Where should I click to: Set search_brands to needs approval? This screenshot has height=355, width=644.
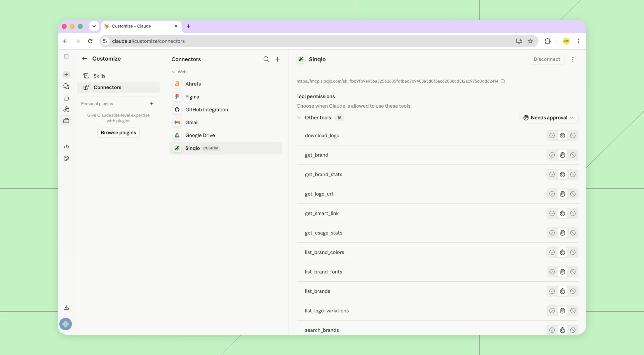(562, 330)
